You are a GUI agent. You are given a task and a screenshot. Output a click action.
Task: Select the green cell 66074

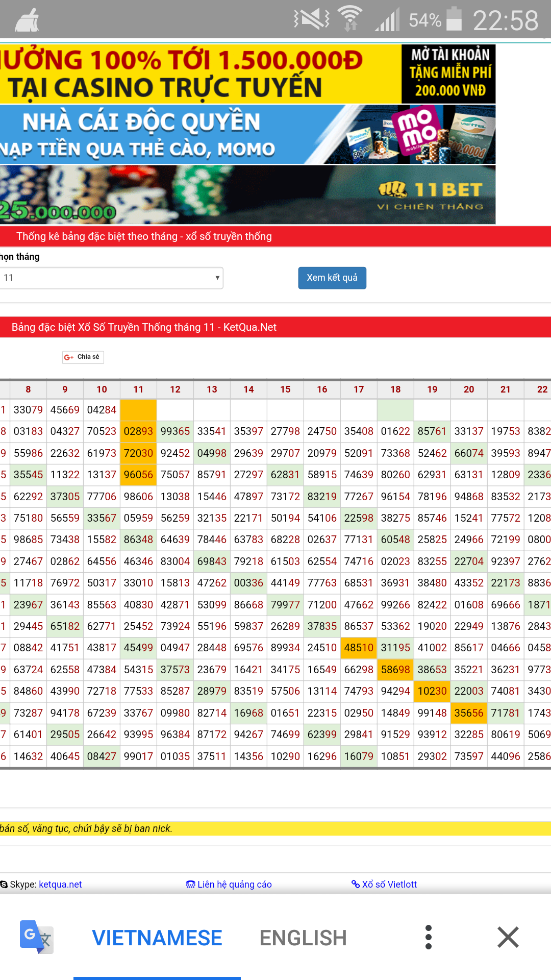pyautogui.click(x=469, y=453)
